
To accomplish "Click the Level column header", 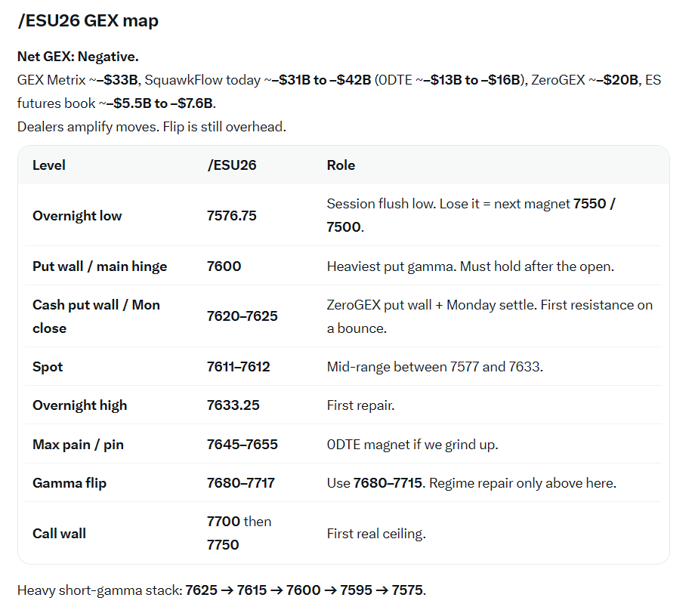I will 49,165.
